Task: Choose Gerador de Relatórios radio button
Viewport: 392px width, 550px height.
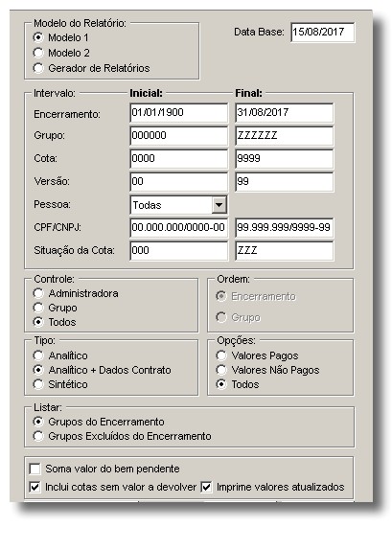Action: [38, 68]
